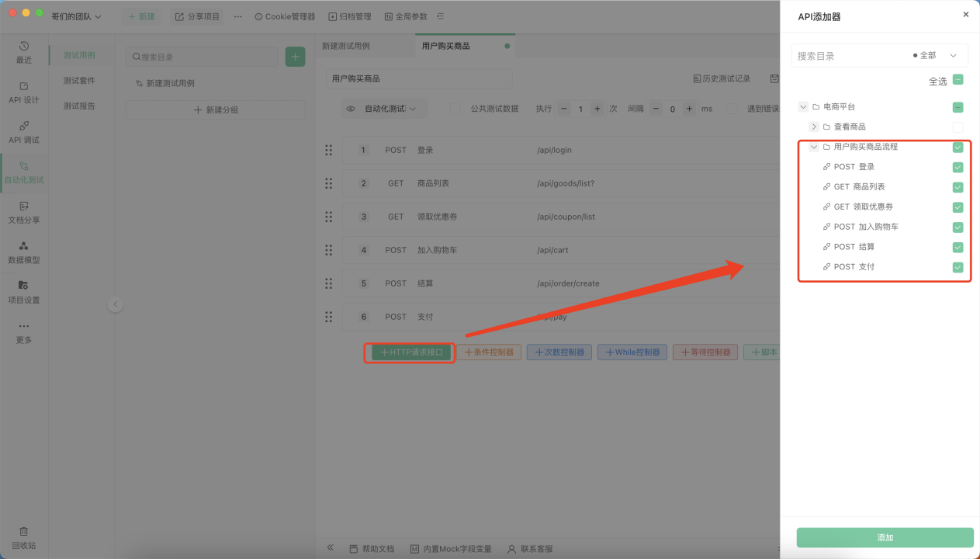The width and height of the screenshot is (980, 559).
Task: Increase the 执行 count with plus
Action: click(x=597, y=109)
